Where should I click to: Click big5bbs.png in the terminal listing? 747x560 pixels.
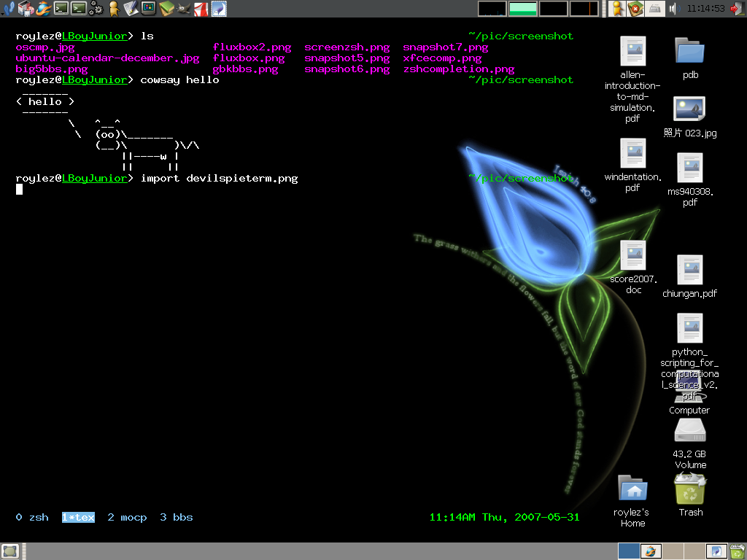pos(52,69)
